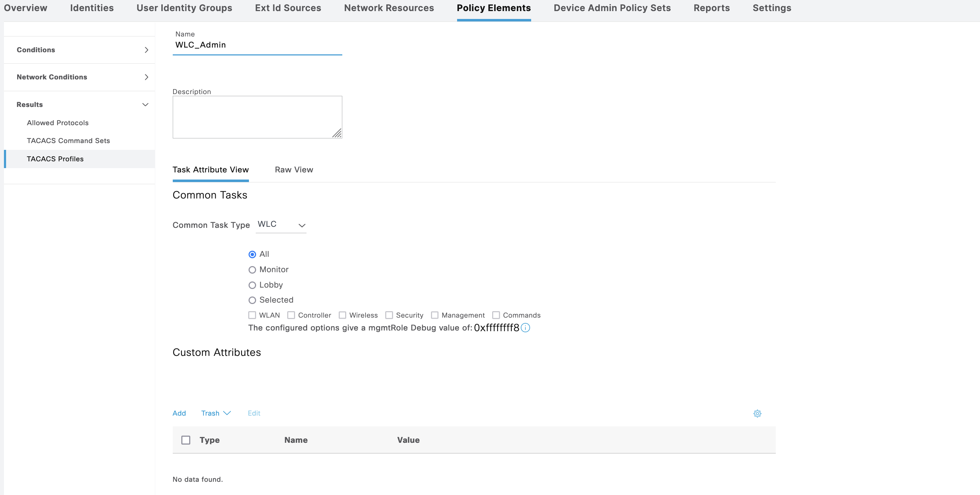Screen dimensions: 980x495
Task: Open the custom attributes table settings gear
Action: pyautogui.click(x=757, y=413)
